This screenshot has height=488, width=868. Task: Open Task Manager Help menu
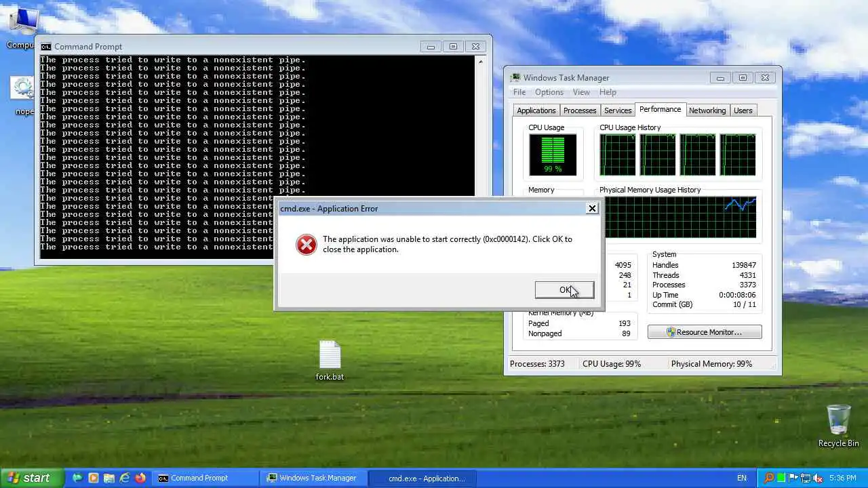click(608, 92)
